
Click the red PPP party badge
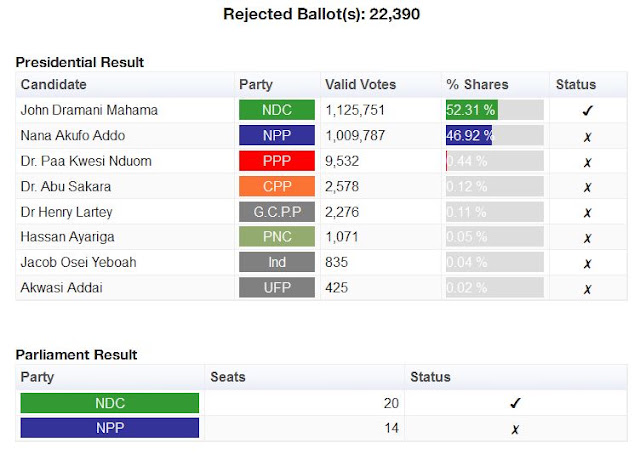click(x=277, y=161)
